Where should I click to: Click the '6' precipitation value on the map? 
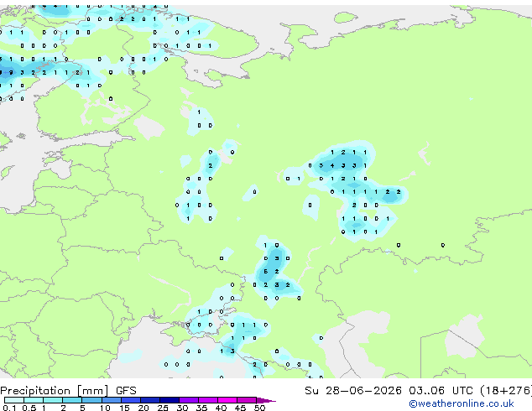point(266,272)
